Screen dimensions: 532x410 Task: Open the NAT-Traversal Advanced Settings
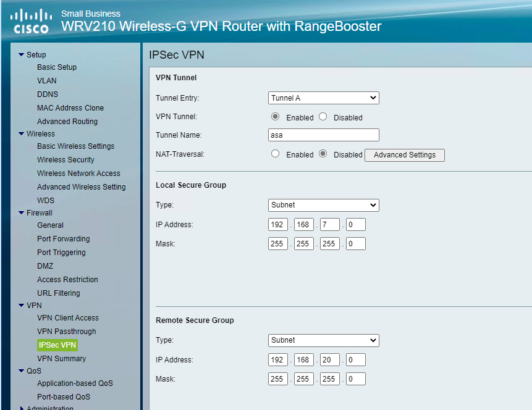click(x=404, y=155)
